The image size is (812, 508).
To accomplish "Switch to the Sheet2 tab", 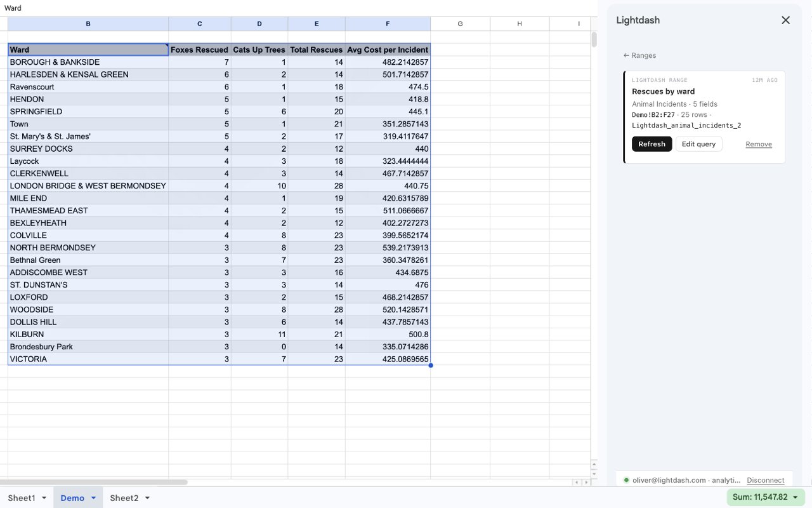I will [124, 498].
